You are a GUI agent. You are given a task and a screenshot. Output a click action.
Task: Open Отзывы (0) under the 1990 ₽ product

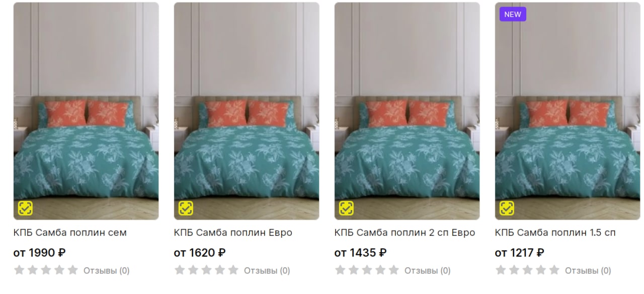107,271
